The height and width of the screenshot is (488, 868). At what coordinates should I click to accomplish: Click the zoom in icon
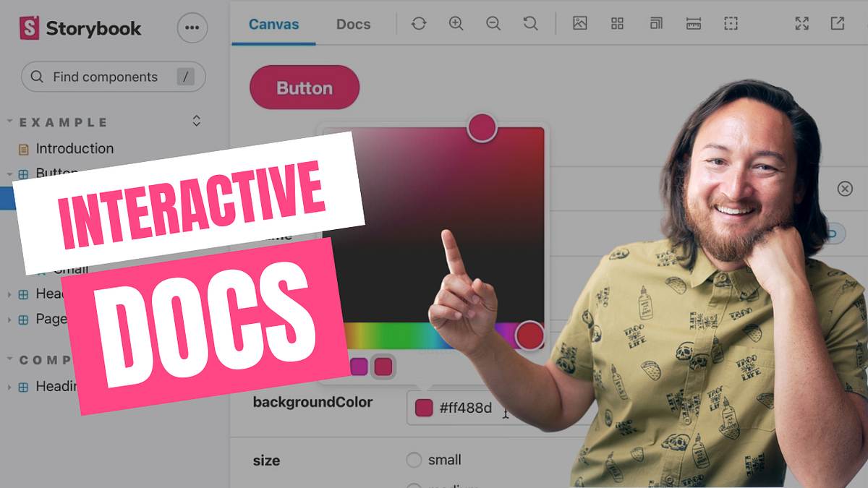(x=456, y=23)
